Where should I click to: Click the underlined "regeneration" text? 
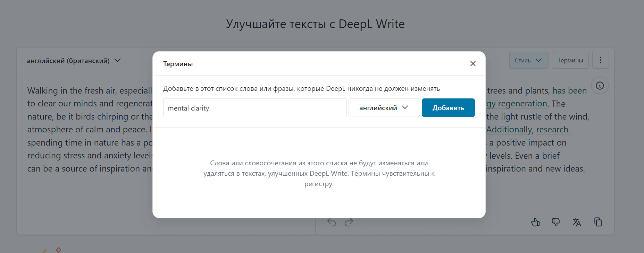click(522, 104)
